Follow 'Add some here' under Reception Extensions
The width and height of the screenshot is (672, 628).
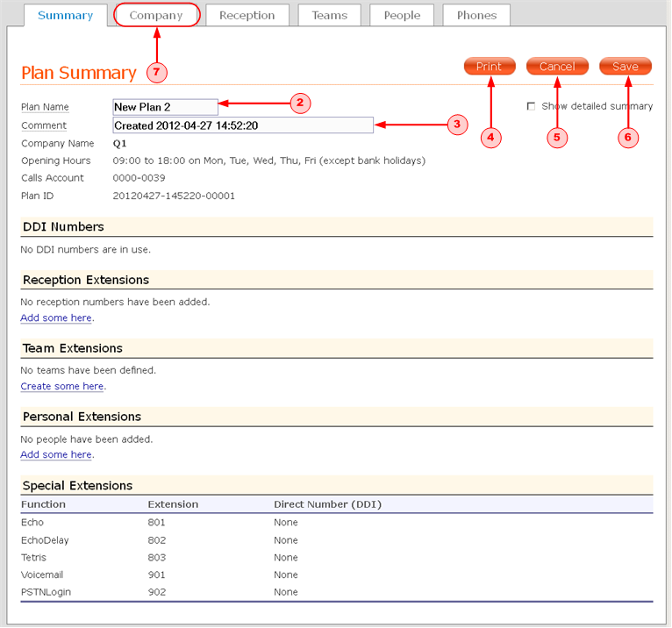pos(56,318)
